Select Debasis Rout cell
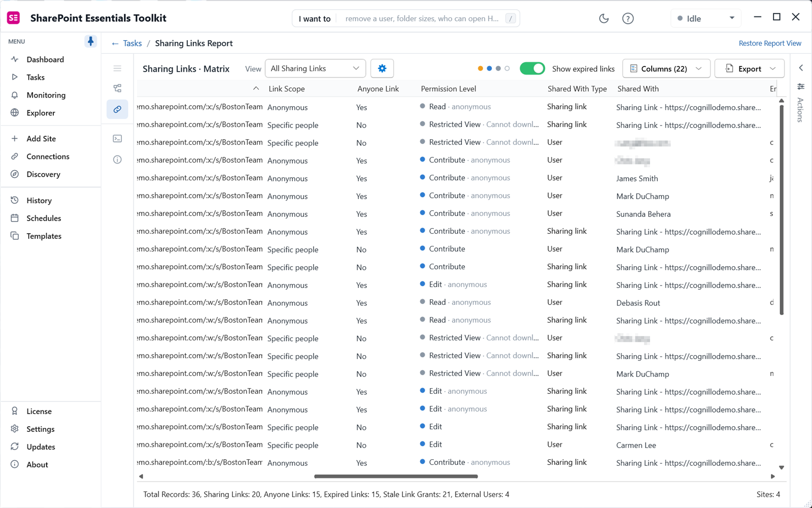 [x=638, y=303]
